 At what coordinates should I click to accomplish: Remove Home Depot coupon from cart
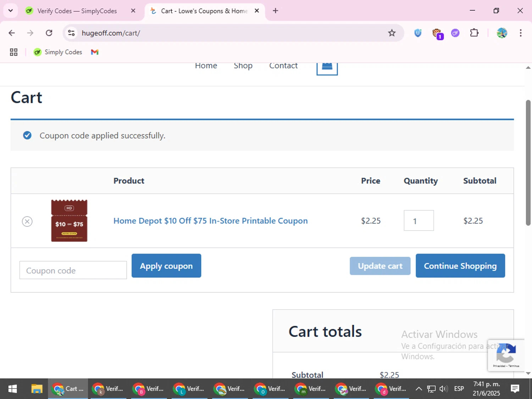tap(27, 221)
